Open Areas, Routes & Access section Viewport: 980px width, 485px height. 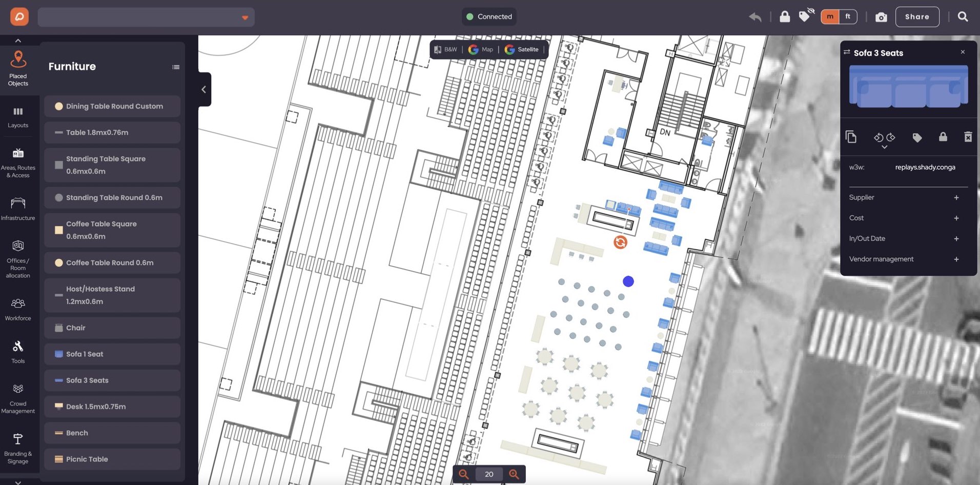18,163
